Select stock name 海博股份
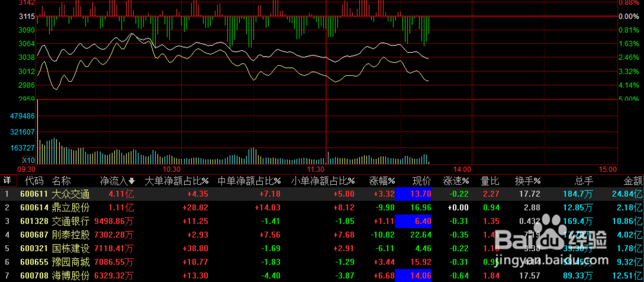 click(x=71, y=276)
